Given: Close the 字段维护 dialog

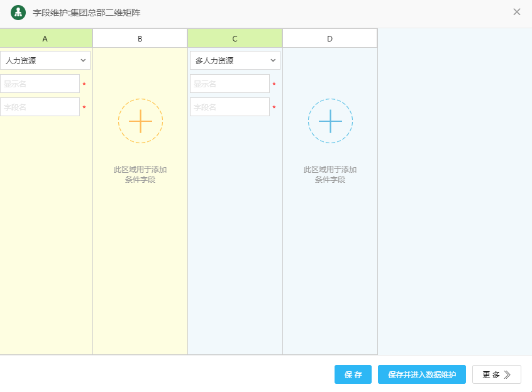Looking at the screenshot, I should (516, 12).
